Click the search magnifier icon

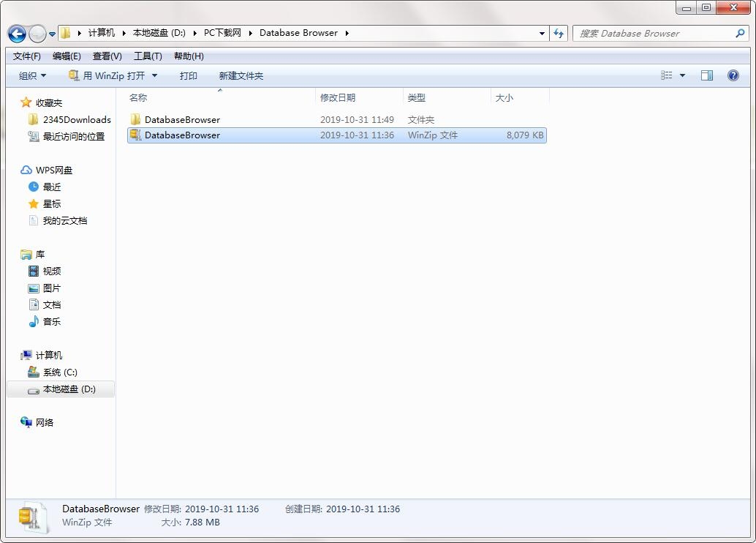[740, 34]
